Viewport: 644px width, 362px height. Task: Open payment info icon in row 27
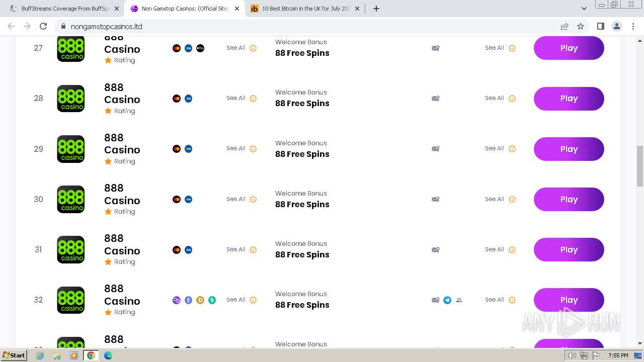253,48
